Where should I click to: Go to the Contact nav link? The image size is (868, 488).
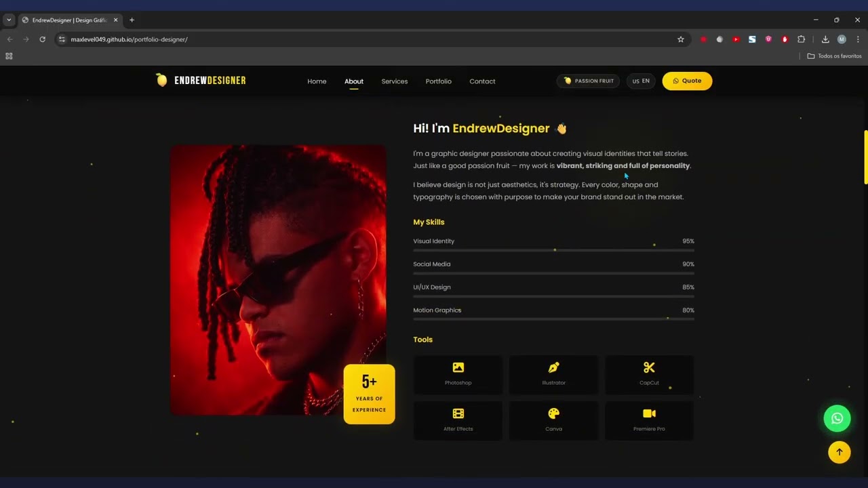point(482,81)
